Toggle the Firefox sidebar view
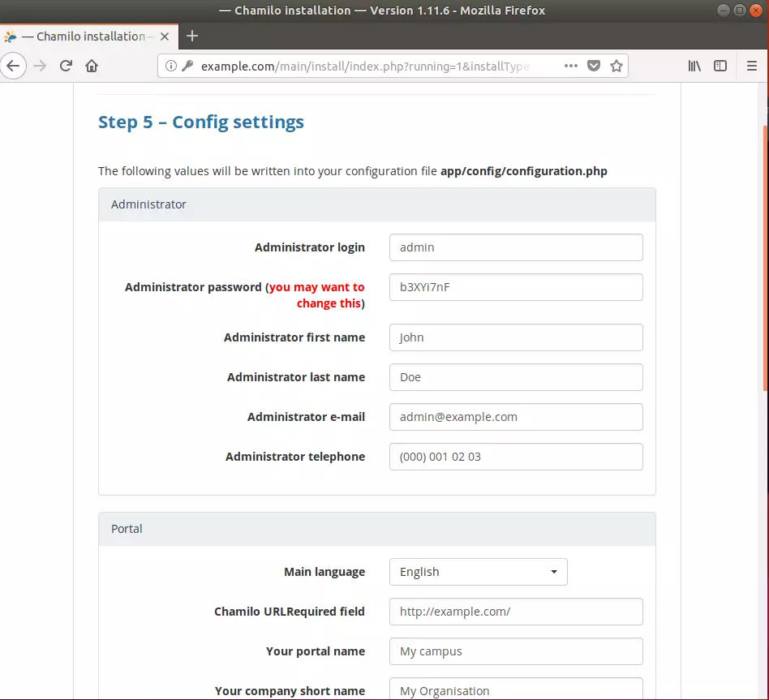 pos(720,66)
